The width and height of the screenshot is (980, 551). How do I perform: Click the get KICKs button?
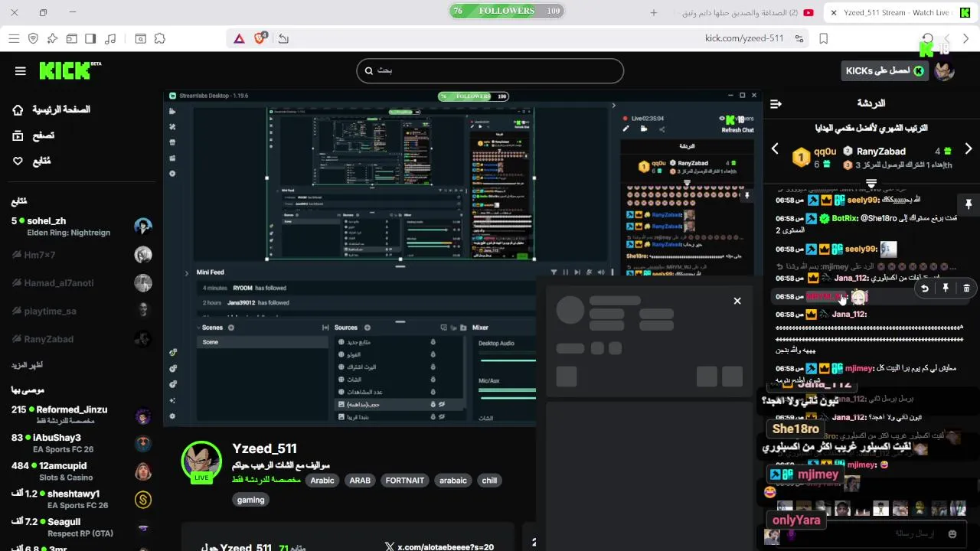coord(884,71)
